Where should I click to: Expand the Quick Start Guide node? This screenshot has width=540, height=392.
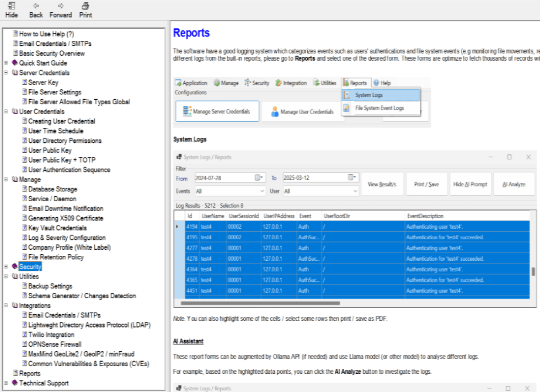[x=6, y=63]
